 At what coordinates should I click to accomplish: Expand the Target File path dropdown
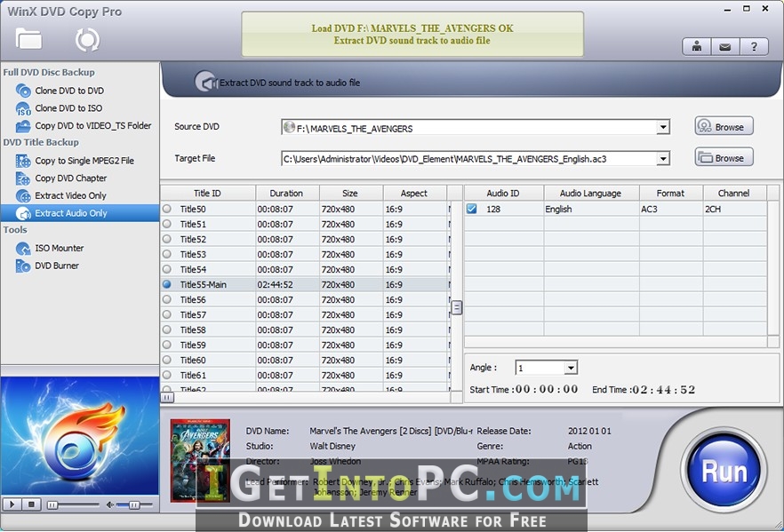click(663, 159)
